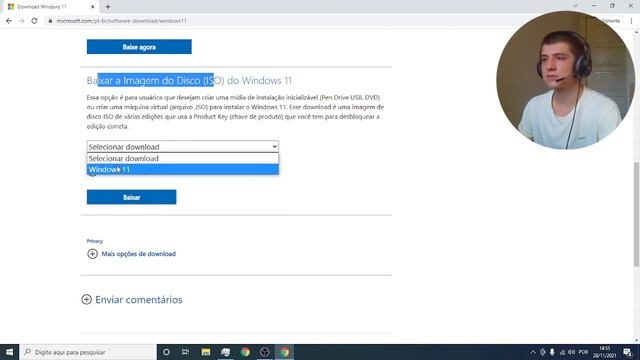Open a new browser tab with plus
Viewport: 640px width, 360px height.
108,7
